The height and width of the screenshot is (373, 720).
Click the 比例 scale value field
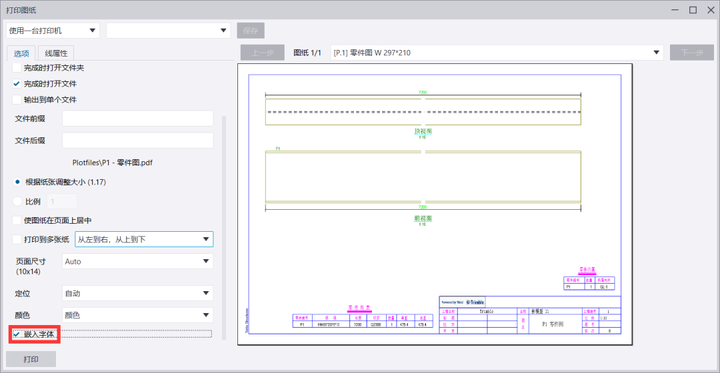[62, 201]
